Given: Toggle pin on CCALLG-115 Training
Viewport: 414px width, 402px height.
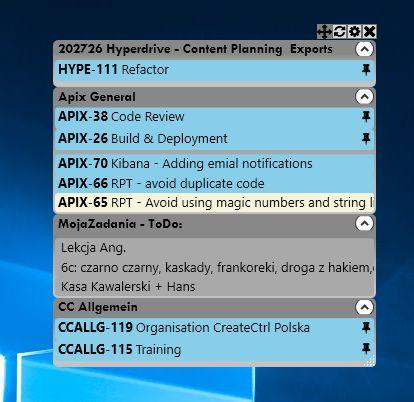Looking at the screenshot, I should coord(366,349).
